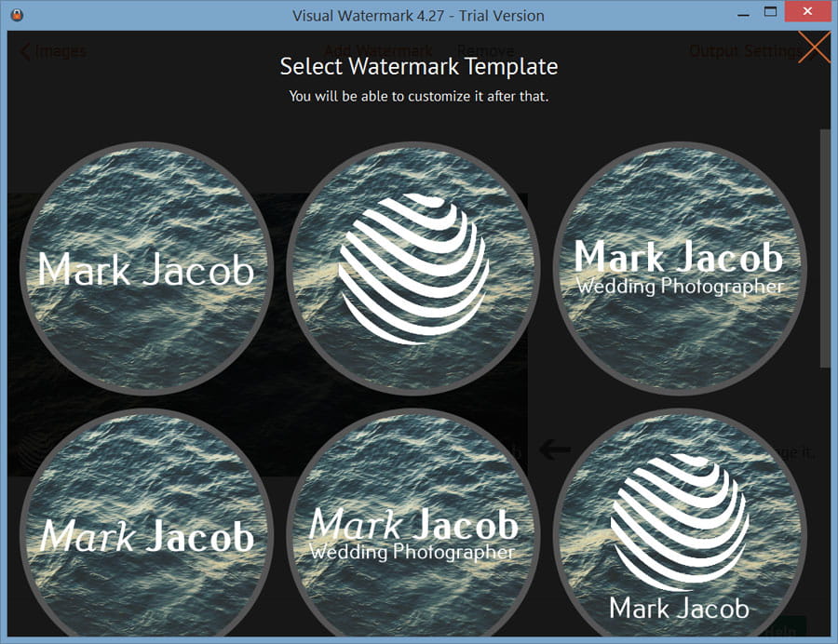838x644 pixels.
Task: Minimize the Visual Watermark window
Action: (x=743, y=14)
